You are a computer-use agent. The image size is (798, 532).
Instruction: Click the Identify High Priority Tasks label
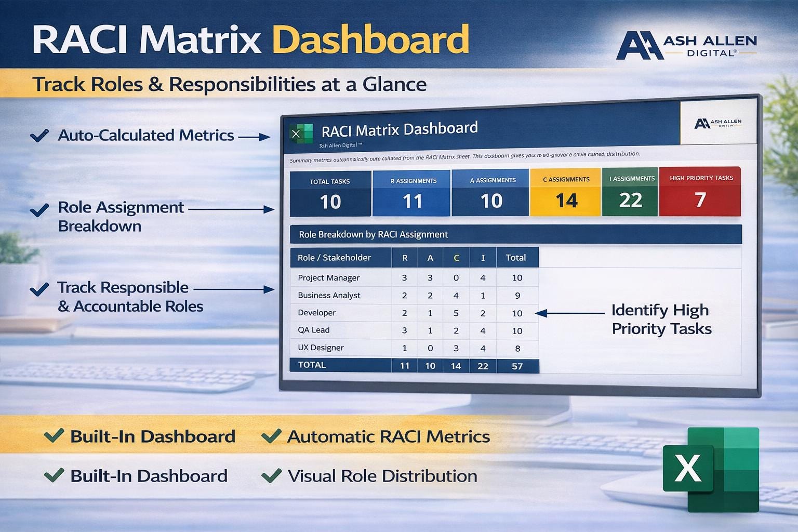[661, 320]
